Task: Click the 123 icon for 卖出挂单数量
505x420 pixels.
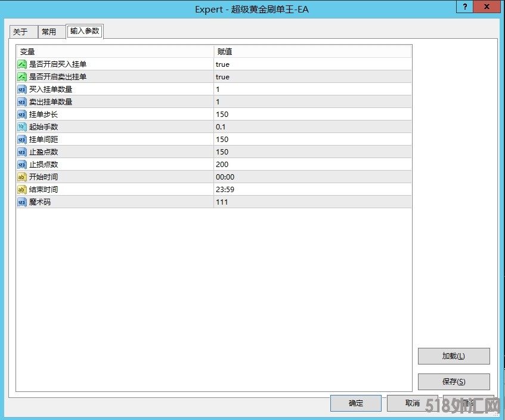Action: tap(22, 101)
